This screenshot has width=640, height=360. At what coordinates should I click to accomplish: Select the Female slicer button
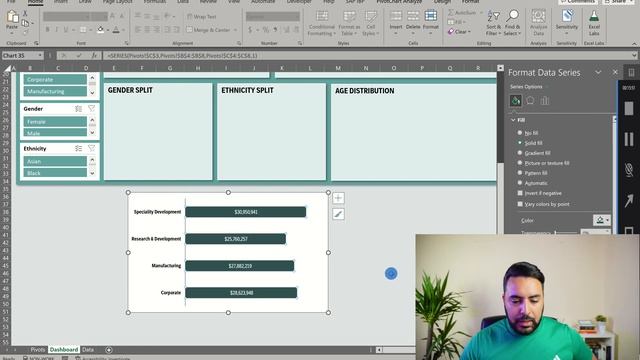[x=55, y=122]
